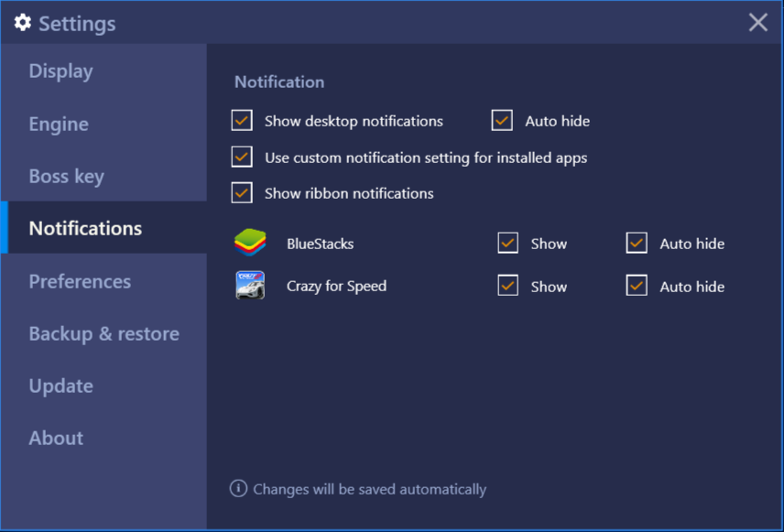This screenshot has height=532, width=784.
Task: Uncheck Show for Crazy for Speed
Action: tap(508, 286)
